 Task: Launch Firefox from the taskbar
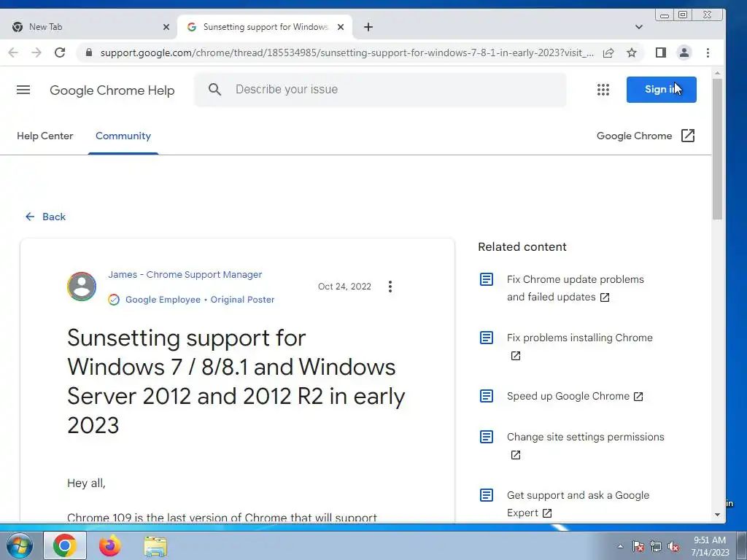click(109, 545)
